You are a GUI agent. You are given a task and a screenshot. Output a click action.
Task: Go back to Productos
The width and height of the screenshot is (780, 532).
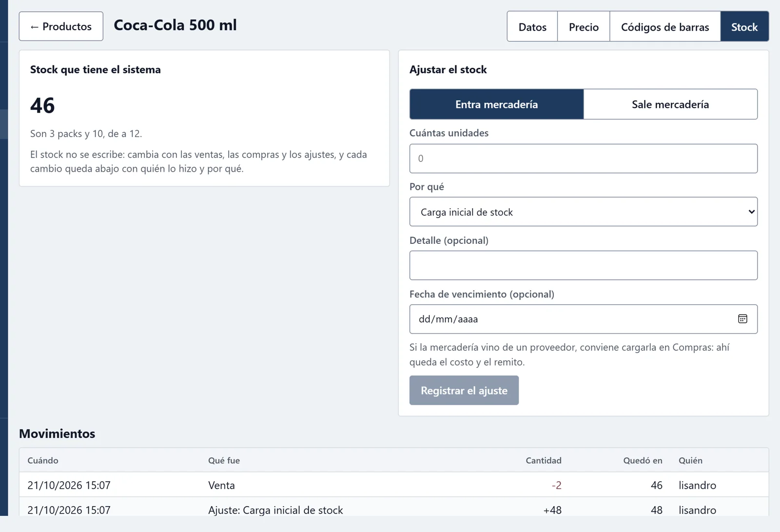[61, 26]
